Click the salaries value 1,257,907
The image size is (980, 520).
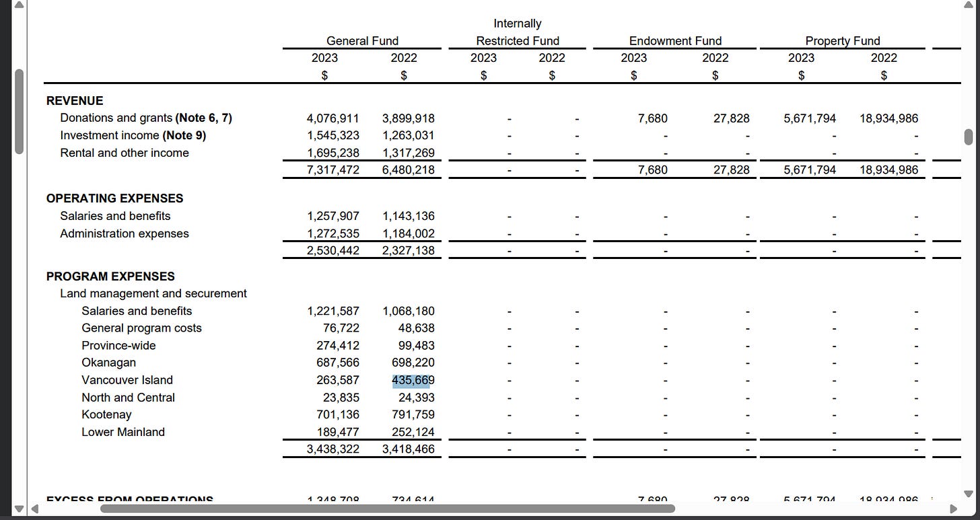click(x=332, y=216)
